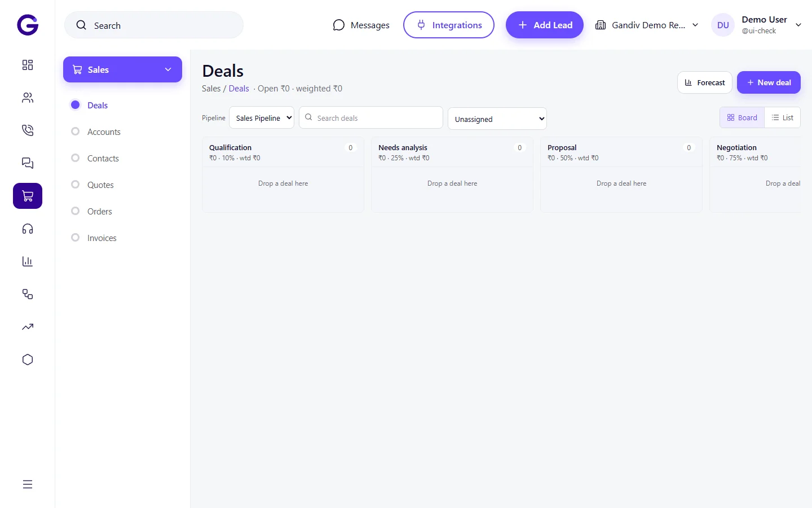Click the Messages speech bubble icon

338,25
